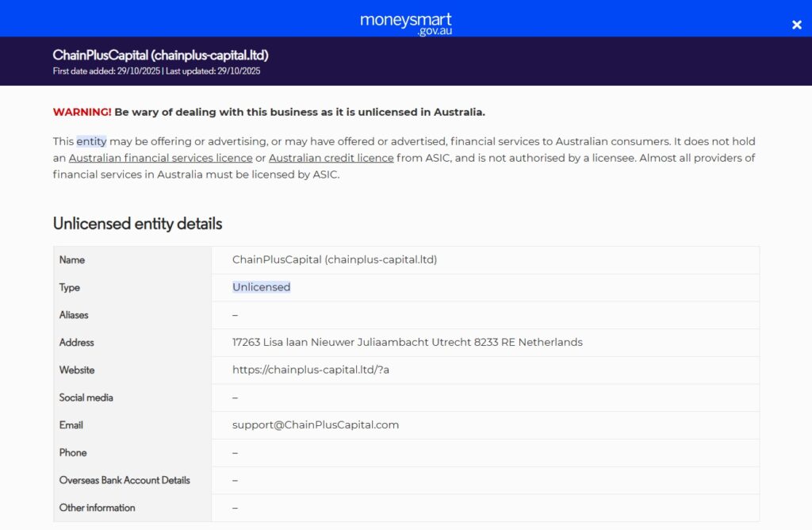812x530 pixels.
Task: Click the moneysmart.gov.au logo
Action: [x=405, y=24]
